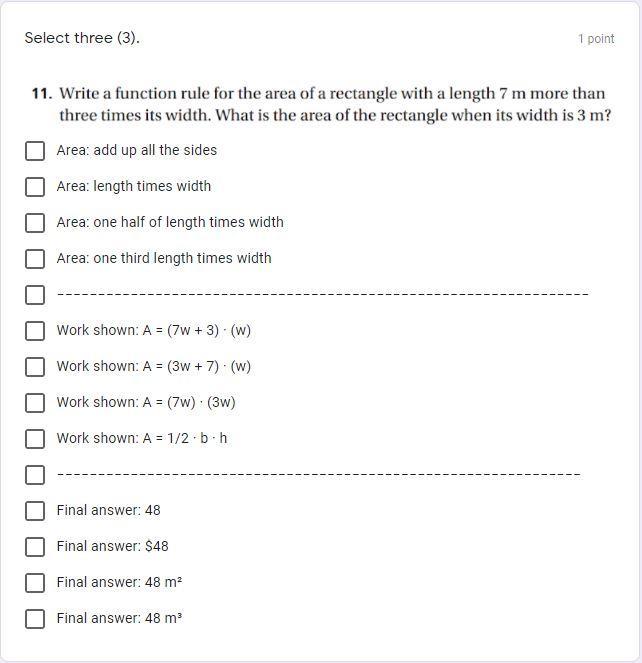Click the '1 point' label
The height and width of the screenshot is (663, 642).
click(x=596, y=39)
